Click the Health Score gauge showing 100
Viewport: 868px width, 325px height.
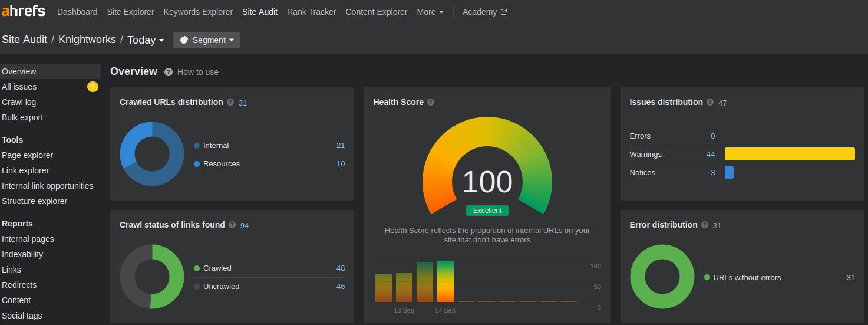coord(487,166)
